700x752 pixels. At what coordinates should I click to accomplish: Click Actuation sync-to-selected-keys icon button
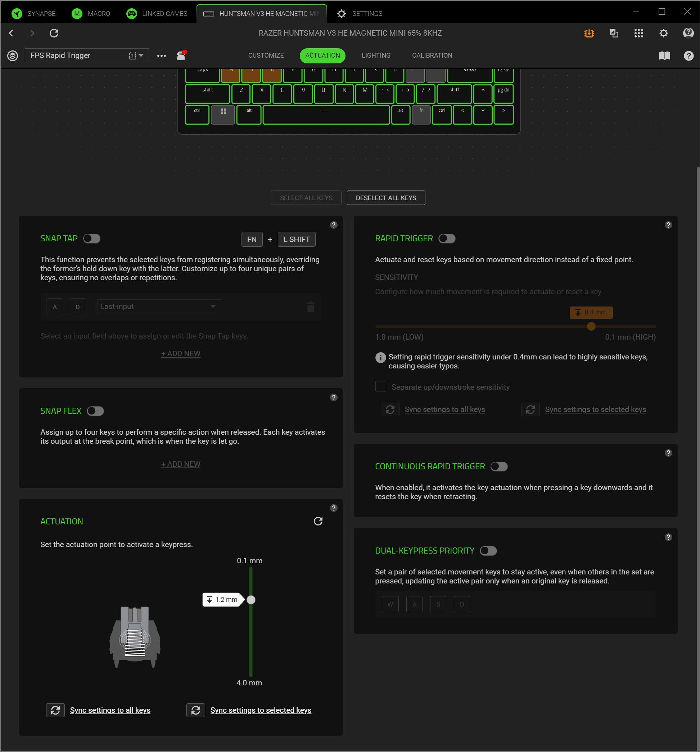196,710
